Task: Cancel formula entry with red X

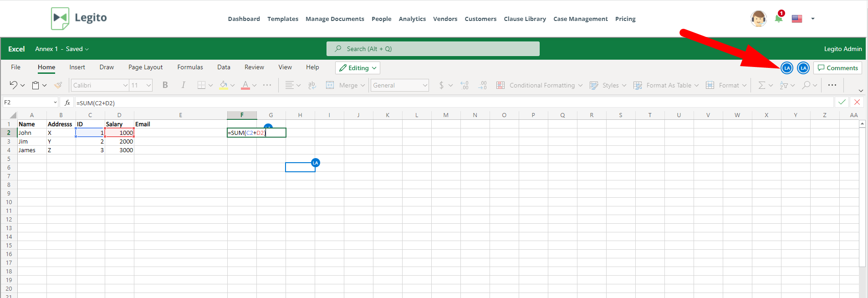Action: [x=857, y=102]
